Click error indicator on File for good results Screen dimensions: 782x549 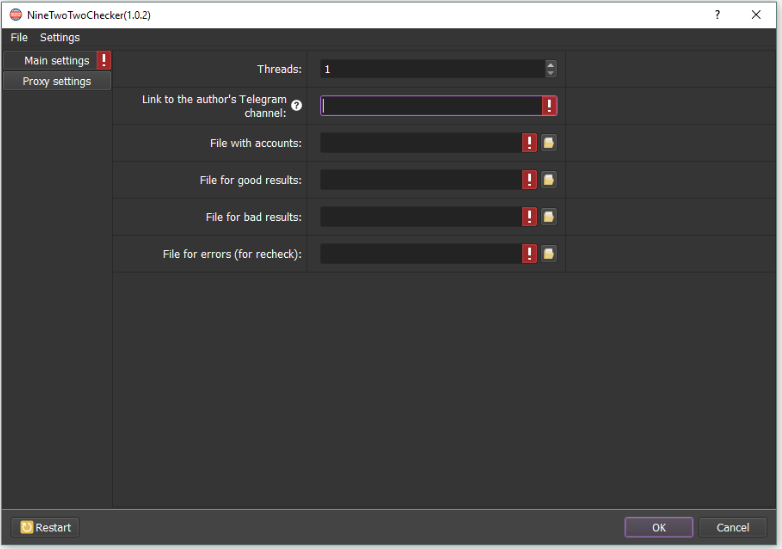click(x=529, y=180)
